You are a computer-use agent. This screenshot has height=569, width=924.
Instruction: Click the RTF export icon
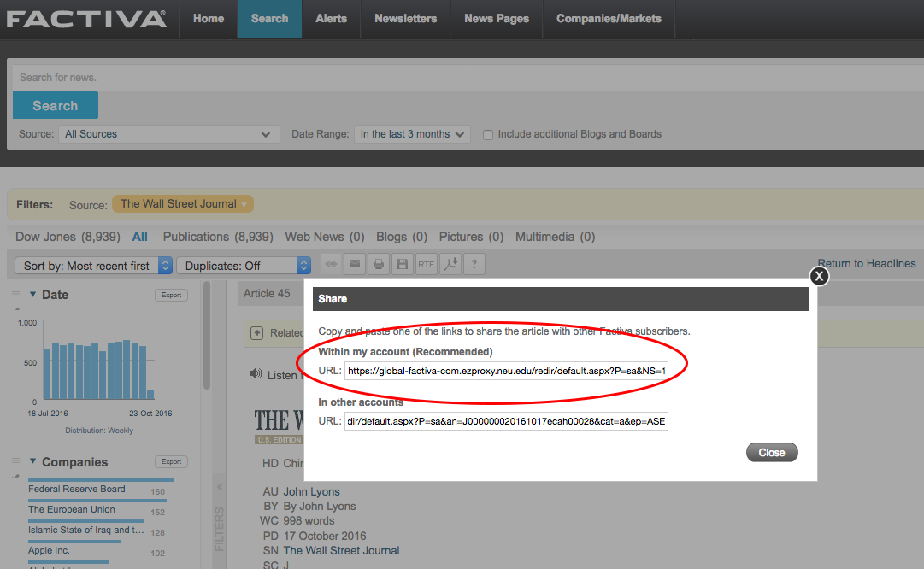click(426, 264)
